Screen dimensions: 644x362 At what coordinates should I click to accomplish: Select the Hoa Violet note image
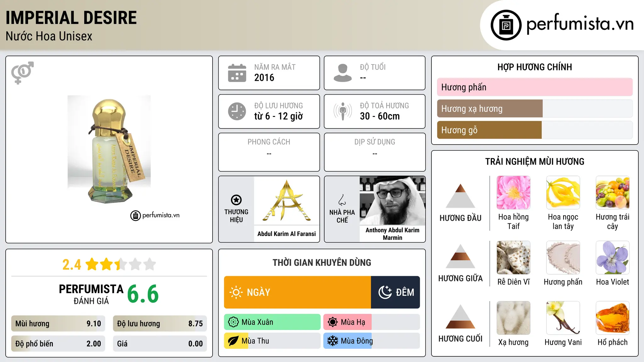point(613,258)
